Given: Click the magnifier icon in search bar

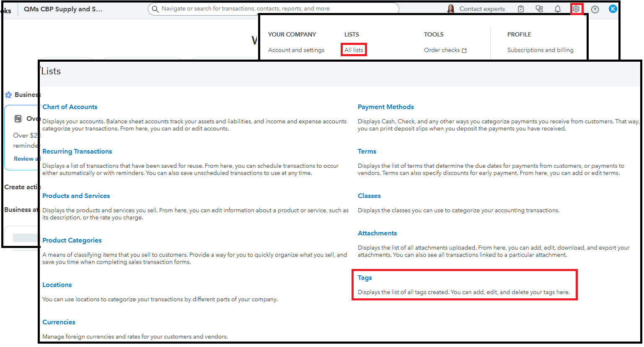Looking at the screenshot, I should 155,9.
